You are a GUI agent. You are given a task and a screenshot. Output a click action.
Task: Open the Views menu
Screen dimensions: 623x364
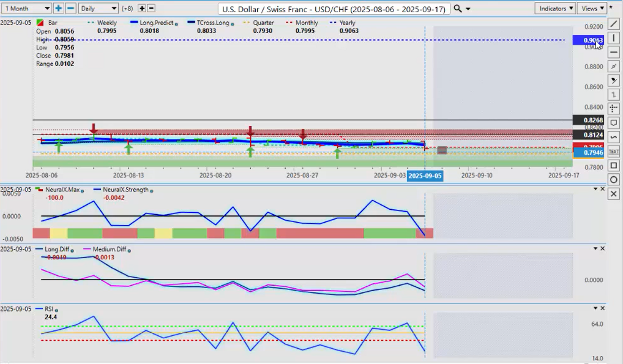tap(592, 9)
